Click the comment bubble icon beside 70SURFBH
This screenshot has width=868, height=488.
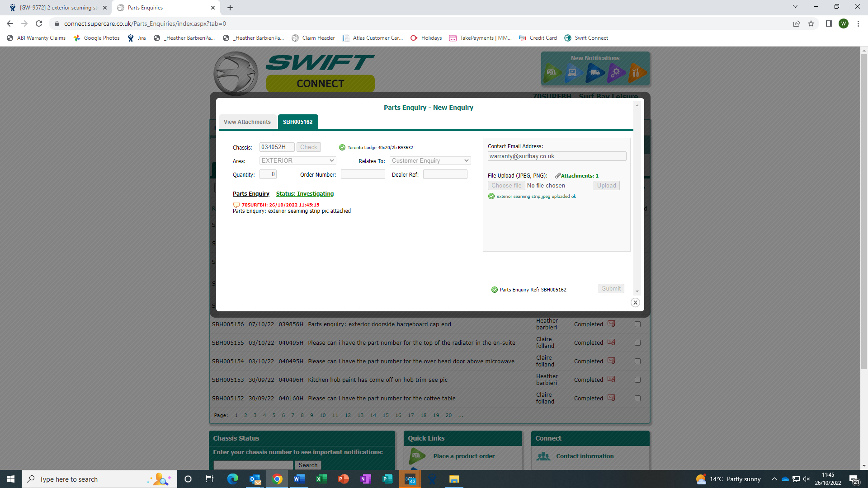click(x=236, y=205)
